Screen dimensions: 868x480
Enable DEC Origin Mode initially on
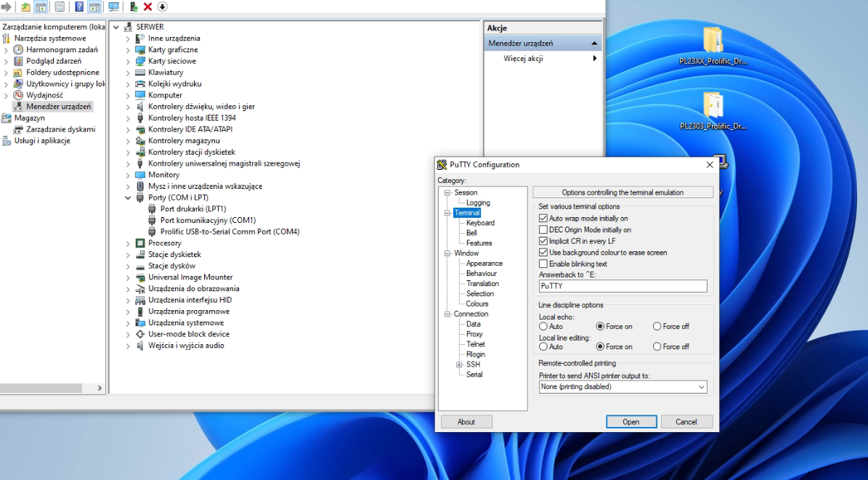point(543,229)
